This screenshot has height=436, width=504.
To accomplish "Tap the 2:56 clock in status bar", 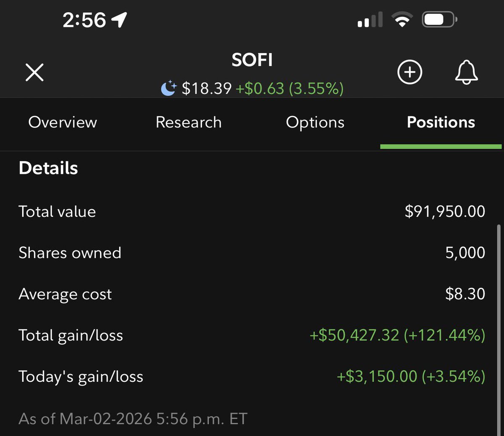I will pyautogui.click(x=84, y=20).
